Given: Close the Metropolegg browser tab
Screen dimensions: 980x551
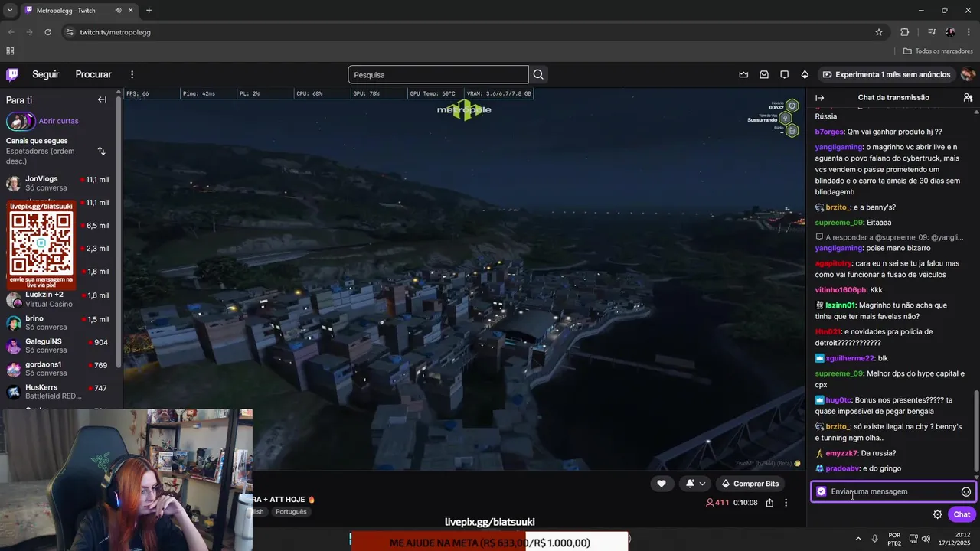Looking at the screenshot, I should 132,11.
